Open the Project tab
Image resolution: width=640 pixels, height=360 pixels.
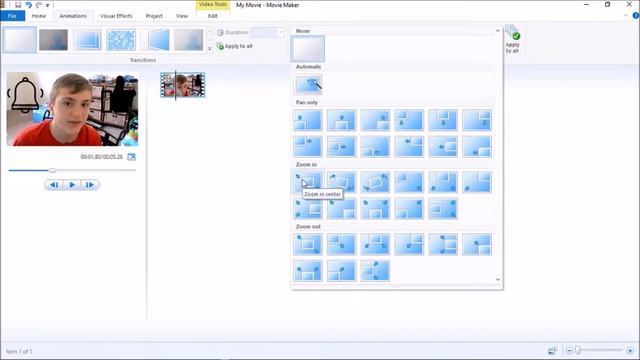pos(154,16)
